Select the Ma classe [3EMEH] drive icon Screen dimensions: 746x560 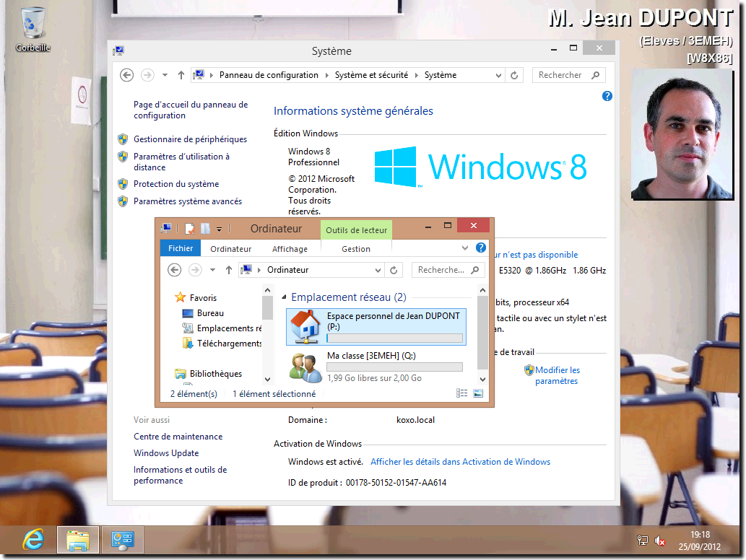(x=305, y=367)
